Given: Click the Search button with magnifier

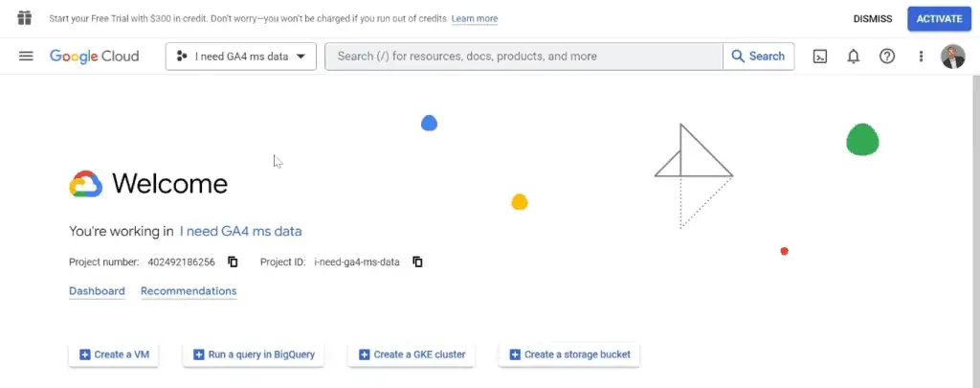Looking at the screenshot, I should point(758,57).
